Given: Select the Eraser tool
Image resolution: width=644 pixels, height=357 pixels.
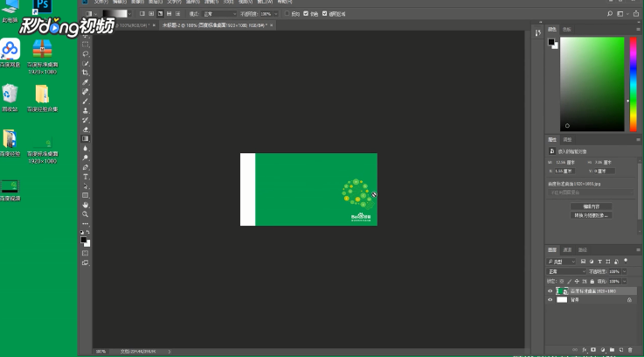Looking at the screenshot, I should pos(86,129).
